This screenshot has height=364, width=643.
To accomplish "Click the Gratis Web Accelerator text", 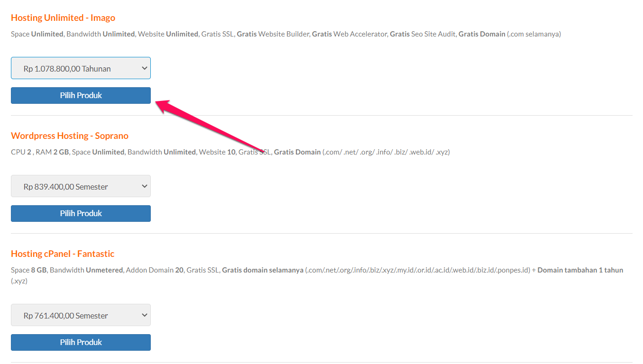I will pos(349,34).
